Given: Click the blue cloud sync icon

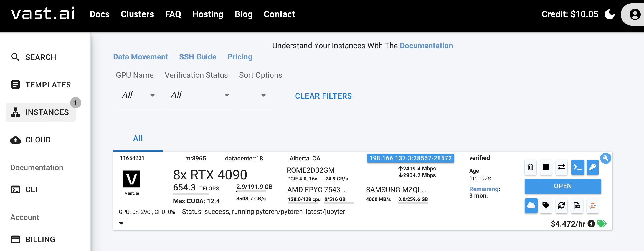Looking at the screenshot, I should 531,206.
